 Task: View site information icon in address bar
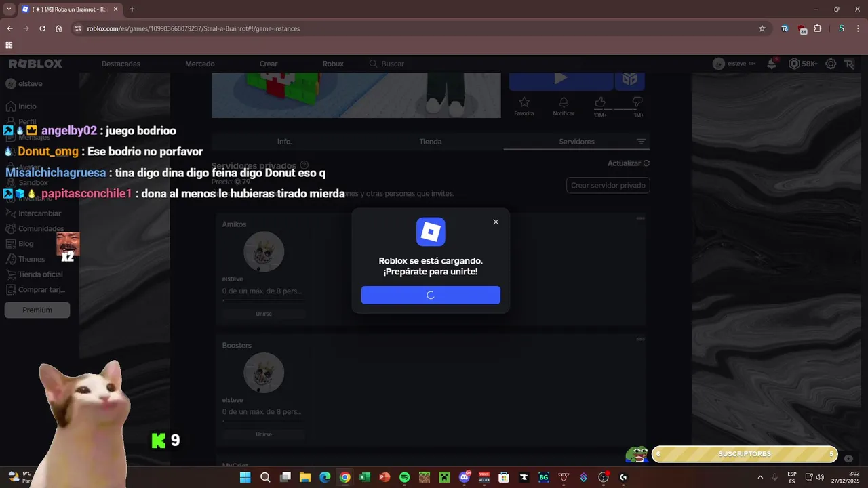click(78, 28)
